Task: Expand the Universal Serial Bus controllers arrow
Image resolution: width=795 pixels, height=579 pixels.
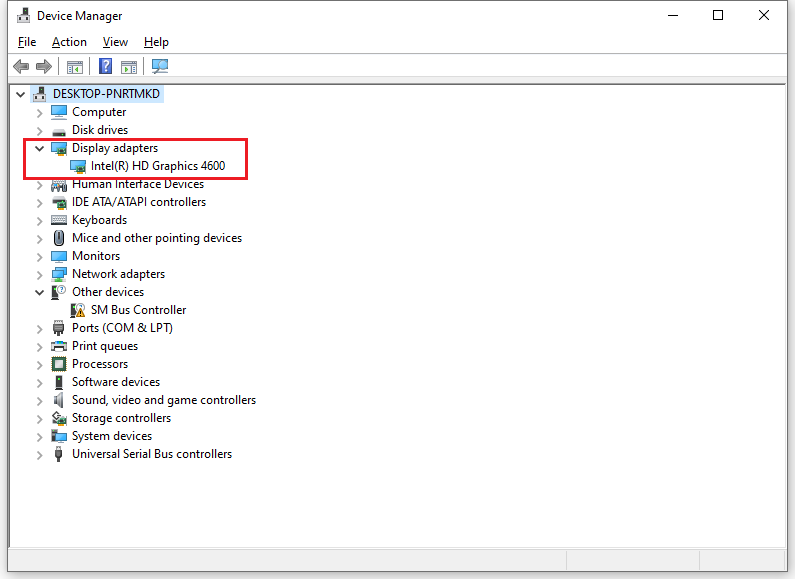Action: [40, 455]
